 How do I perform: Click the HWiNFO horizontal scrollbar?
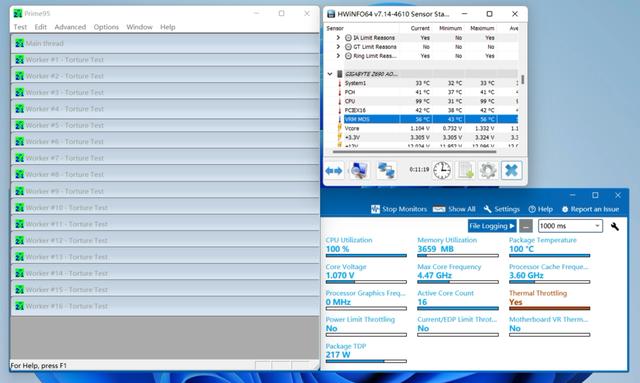[415, 151]
